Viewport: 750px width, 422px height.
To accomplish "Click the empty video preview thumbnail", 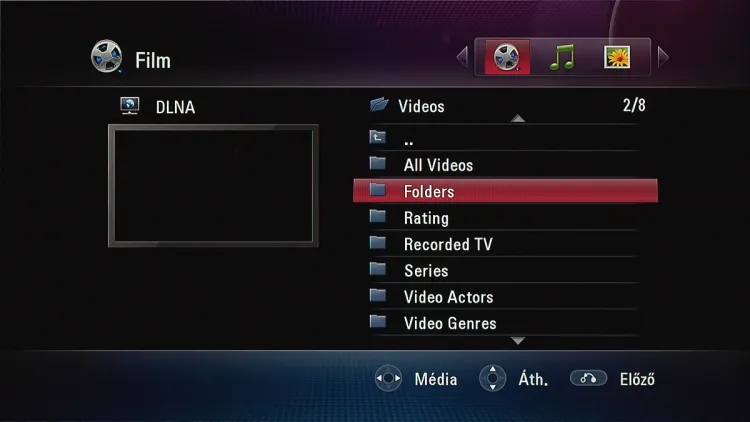I will [x=213, y=186].
